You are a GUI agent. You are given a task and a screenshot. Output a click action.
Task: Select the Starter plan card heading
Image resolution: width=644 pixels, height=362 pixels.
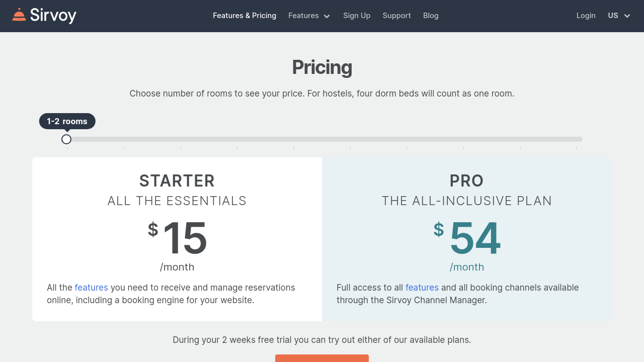coord(177,180)
